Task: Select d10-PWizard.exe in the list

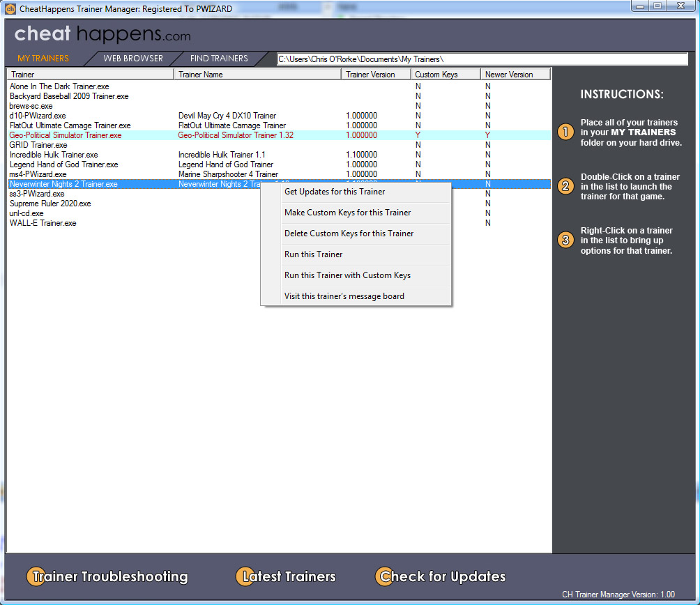Action: tap(38, 116)
